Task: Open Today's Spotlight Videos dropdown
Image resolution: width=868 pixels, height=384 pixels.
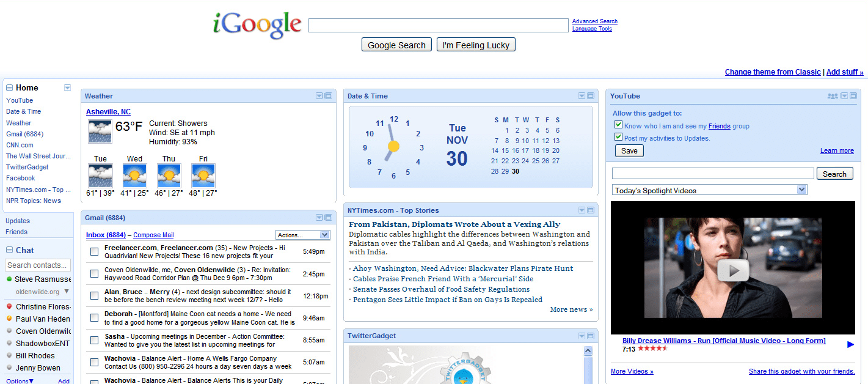Action: (x=710, y=190)
